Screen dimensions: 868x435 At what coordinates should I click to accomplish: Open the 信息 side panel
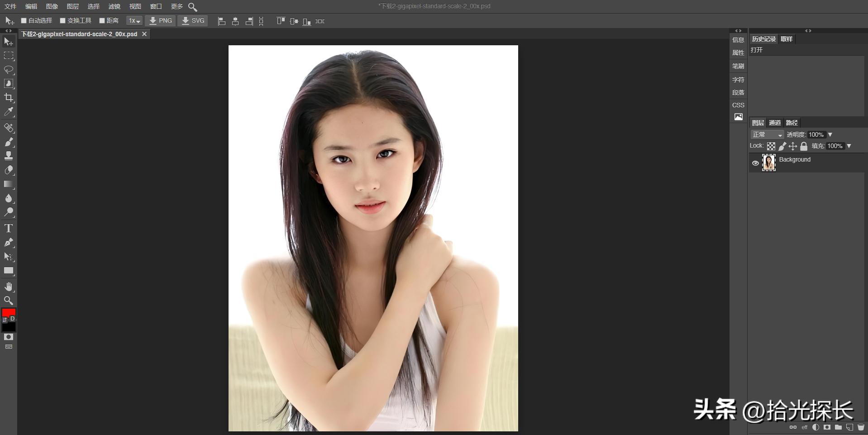(x=739, y=40)
